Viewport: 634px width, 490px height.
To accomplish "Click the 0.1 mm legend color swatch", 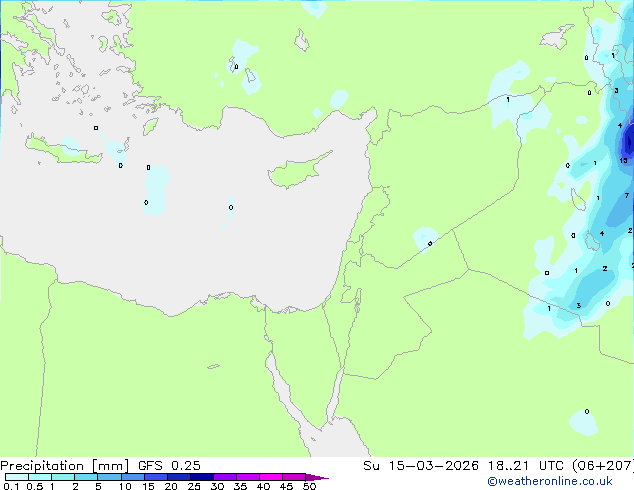I will [17, 477].
